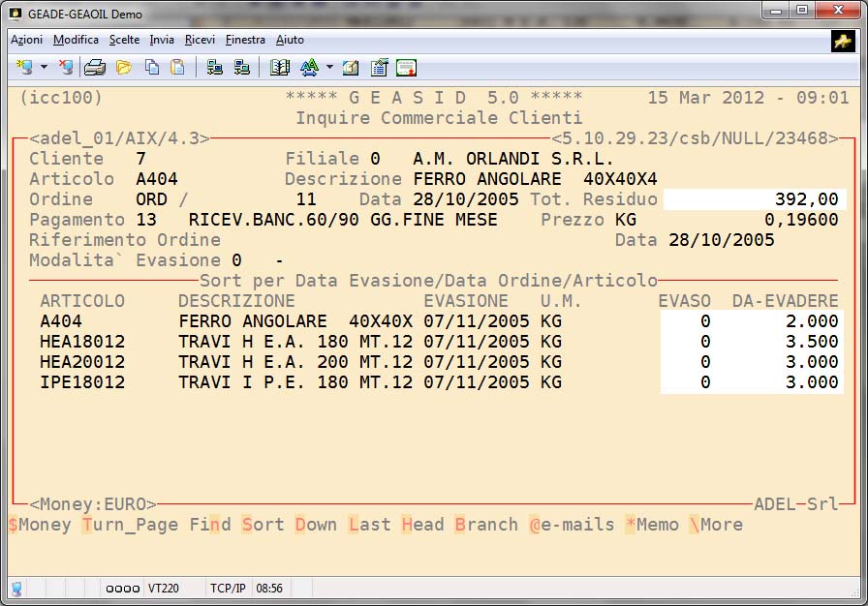Click the yellow open folder icon
This screenshot has height=606, width=868.
123,68
